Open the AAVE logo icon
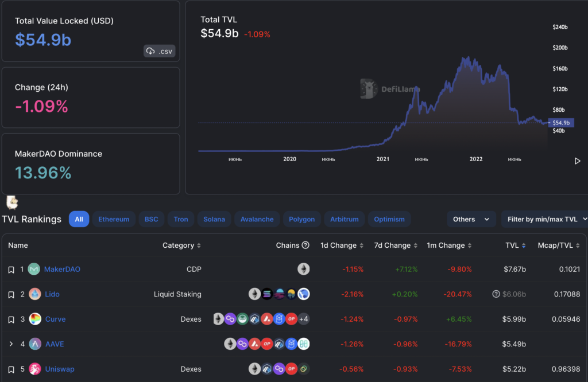 click(x=35, y=344)
